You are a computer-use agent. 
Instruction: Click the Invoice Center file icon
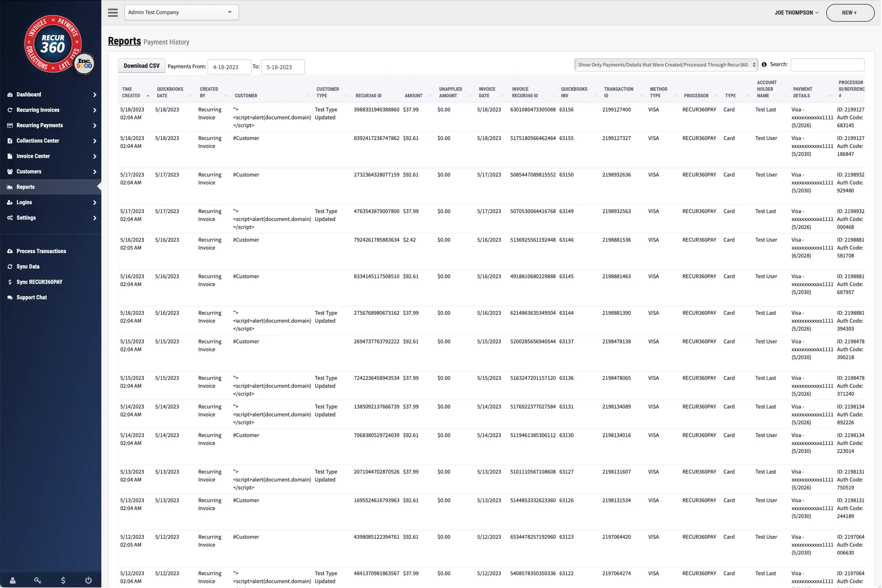(x=10, y=156)
